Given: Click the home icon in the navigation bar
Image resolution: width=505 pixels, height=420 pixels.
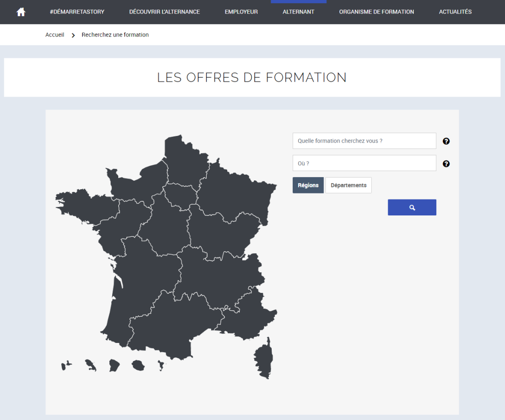Looking at the screenshot, I should pos(21,12).
